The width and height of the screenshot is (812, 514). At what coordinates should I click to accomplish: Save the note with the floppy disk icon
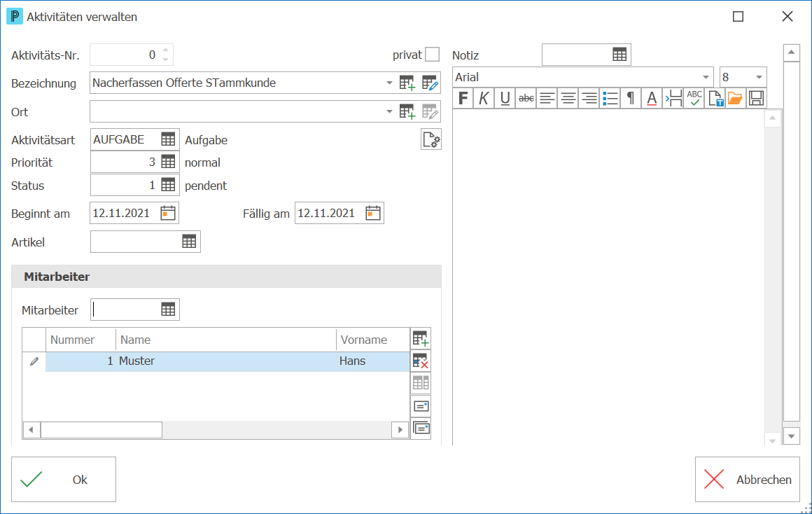point(756,98)
